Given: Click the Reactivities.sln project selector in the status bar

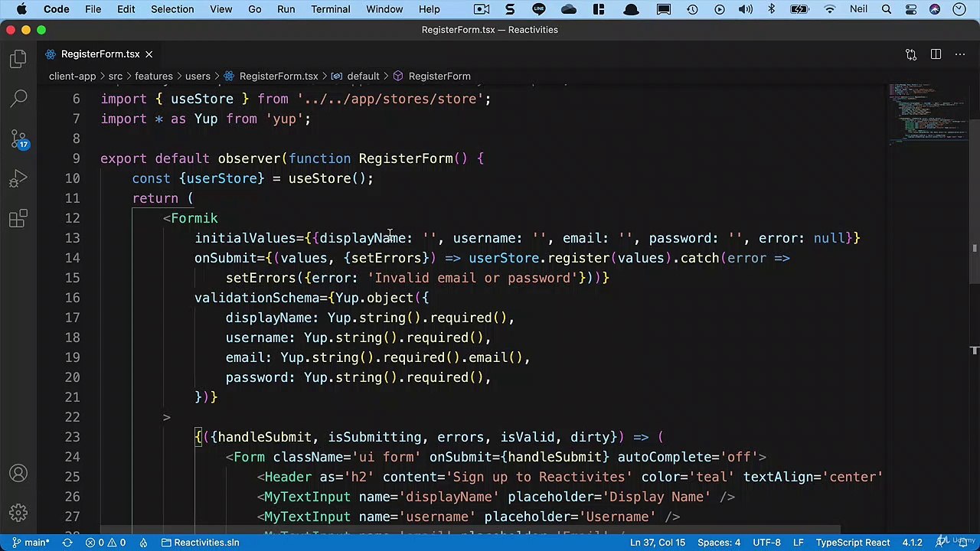Looking at the screenshot, I should tap(201, 543).
